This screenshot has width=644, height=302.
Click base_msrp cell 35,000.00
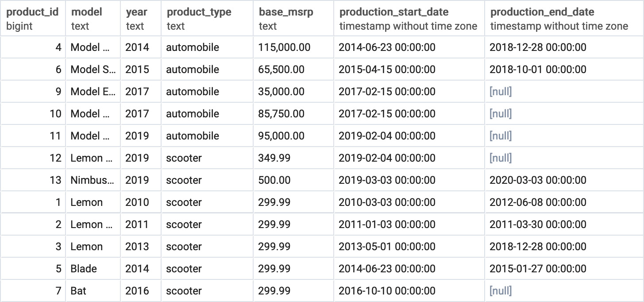(293, 91)
